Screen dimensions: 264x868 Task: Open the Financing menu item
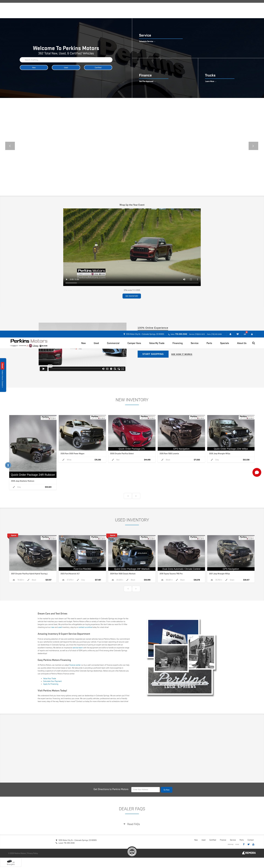pos(178,343)
